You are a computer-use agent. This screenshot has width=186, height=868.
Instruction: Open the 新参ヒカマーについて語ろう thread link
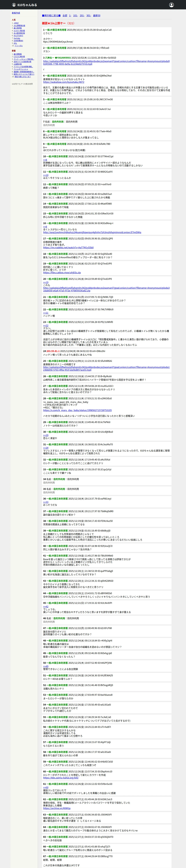tap(24, 74)
